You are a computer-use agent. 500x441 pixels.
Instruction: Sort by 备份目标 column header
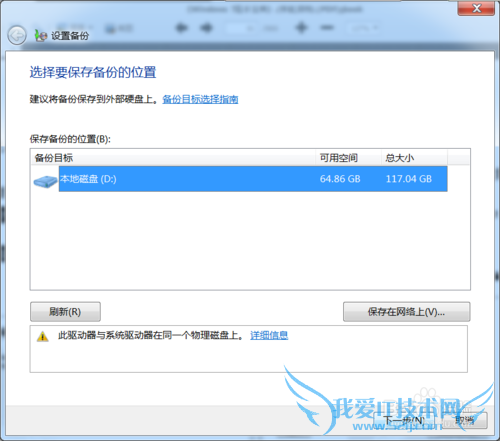coord(173,158)
